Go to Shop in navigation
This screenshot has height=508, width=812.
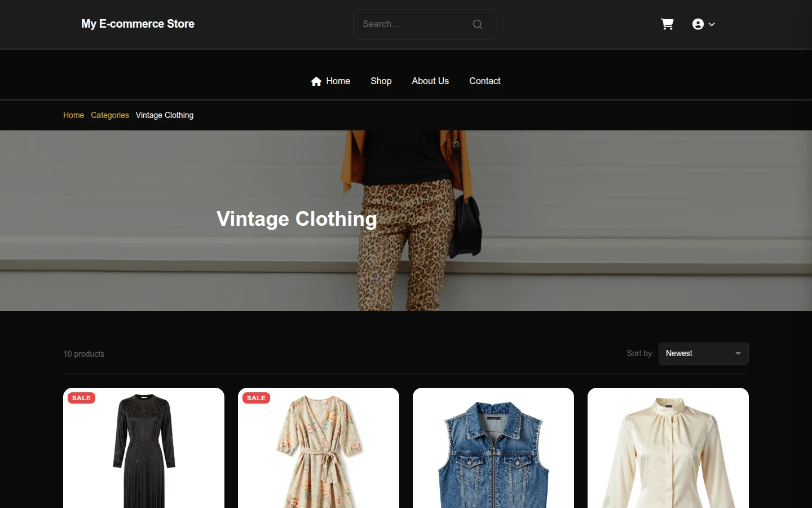381,81
